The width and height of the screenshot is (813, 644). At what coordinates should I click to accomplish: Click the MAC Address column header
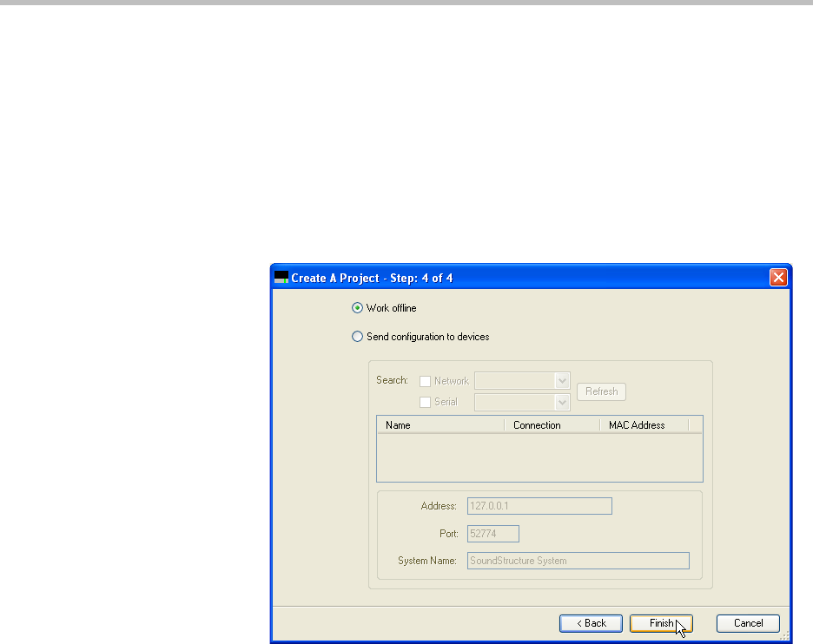pos(643,425)
